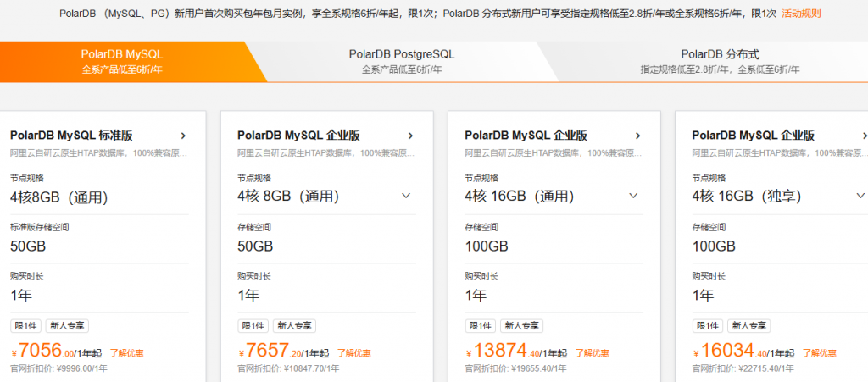Click 了解优惠 link beside ¥7056 price
The height and width of the screenshot is (382, 868).
click(x=126, y=353)
